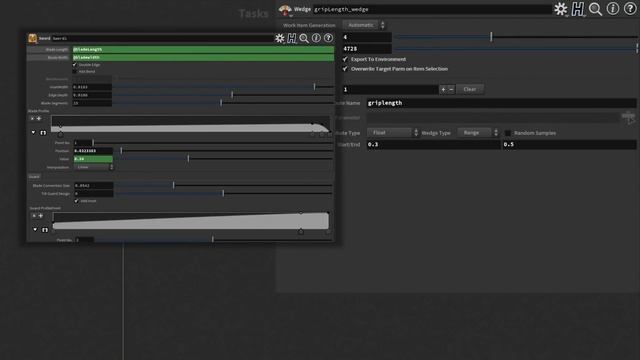Maximize the Blade Profile ramp view
Viewport: 640px width, 360px height.
click(43, 133)
